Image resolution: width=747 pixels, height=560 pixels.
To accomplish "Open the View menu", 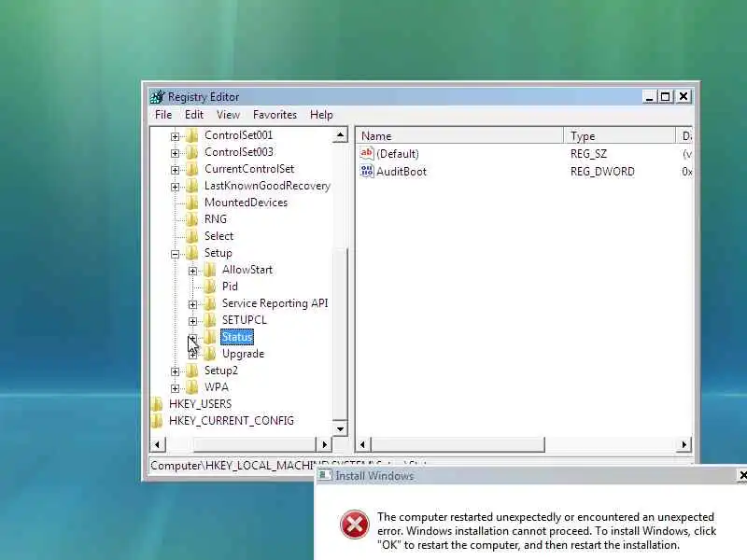I will [x=228, y=115].
